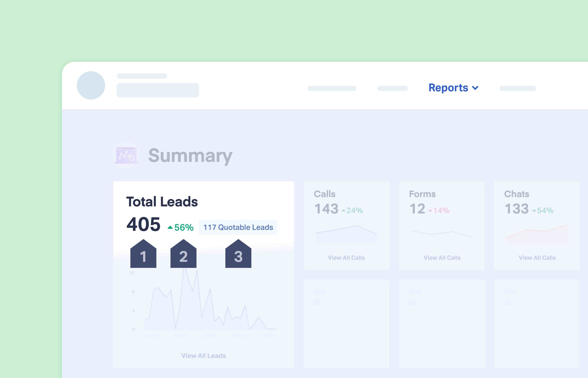Open View All Calls under Calls card
The width and height of the screenshot is (588, 378).
pyautogui.click(x=346, y=258)
